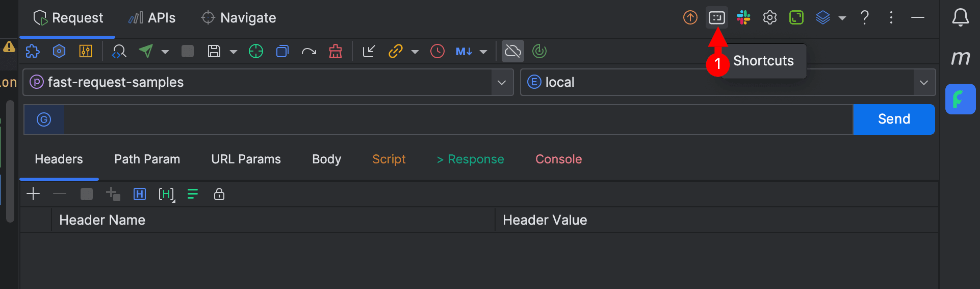
Task: Open the local environment dropdown
Action: click(923, 83)
